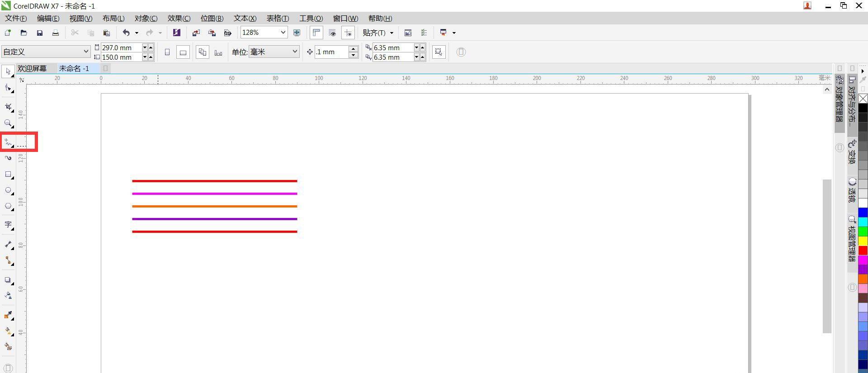Viewport: 868px width, 373px height.
Task: Select the Zoom magnifier tool
Action: 8,123
